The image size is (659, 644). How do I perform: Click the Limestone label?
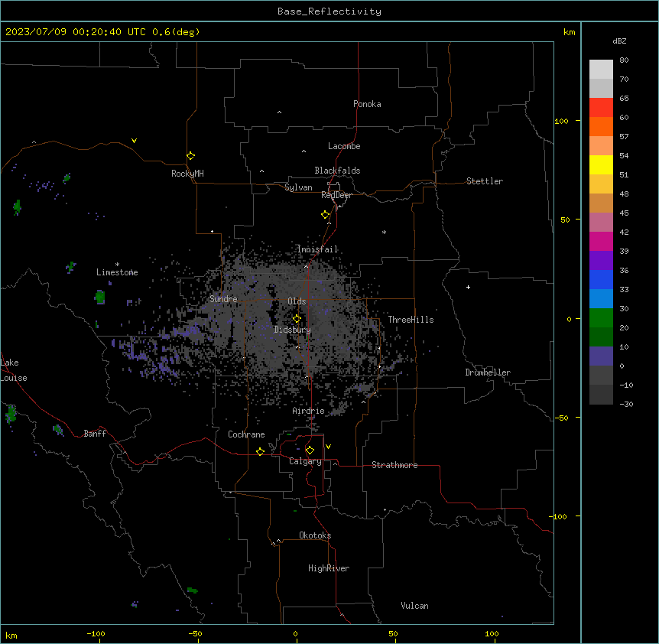117,272
